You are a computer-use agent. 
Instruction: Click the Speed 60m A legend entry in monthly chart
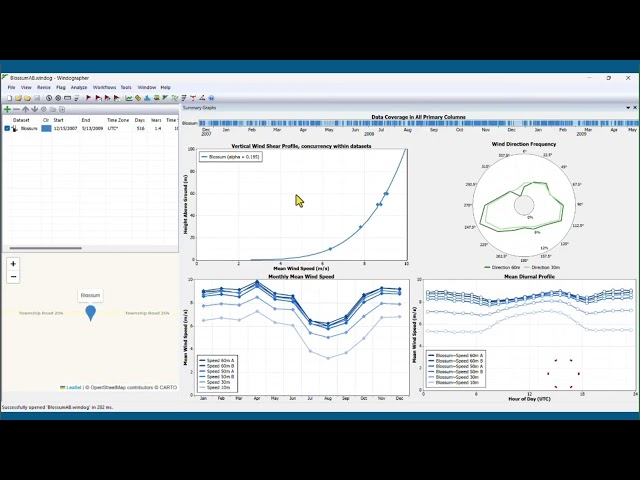coord(216,361)
